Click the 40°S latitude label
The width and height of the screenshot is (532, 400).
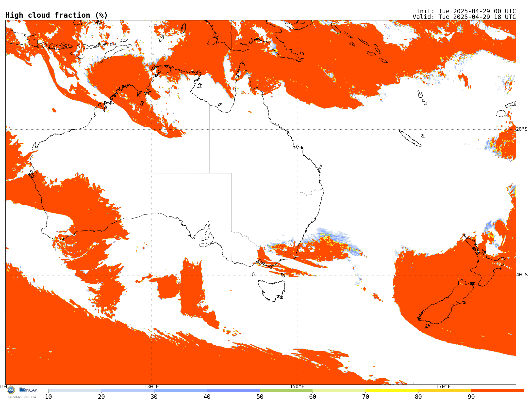(x=522, y=275)
